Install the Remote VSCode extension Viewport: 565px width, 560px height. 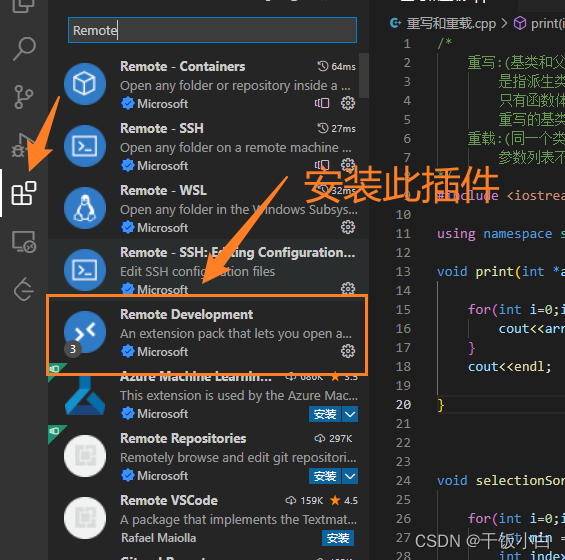coord(338,538)
